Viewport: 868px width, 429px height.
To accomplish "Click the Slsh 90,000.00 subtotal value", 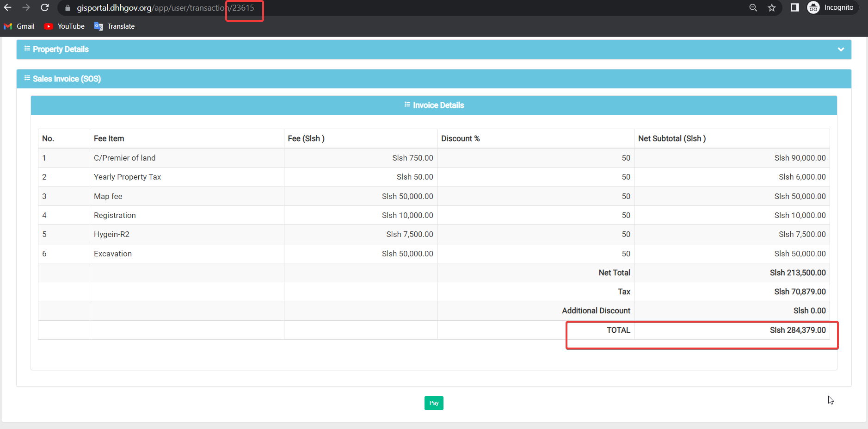I will 800,158.
